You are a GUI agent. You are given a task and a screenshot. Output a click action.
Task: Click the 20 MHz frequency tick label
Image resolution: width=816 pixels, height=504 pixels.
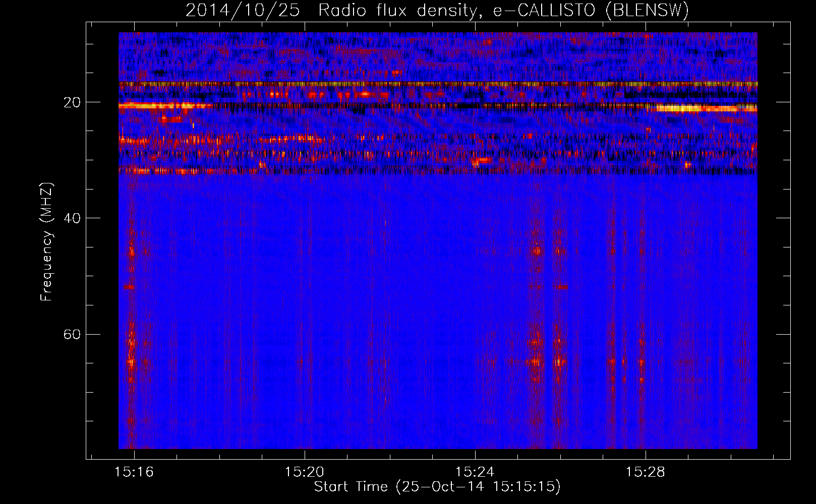tap(72, 102)
